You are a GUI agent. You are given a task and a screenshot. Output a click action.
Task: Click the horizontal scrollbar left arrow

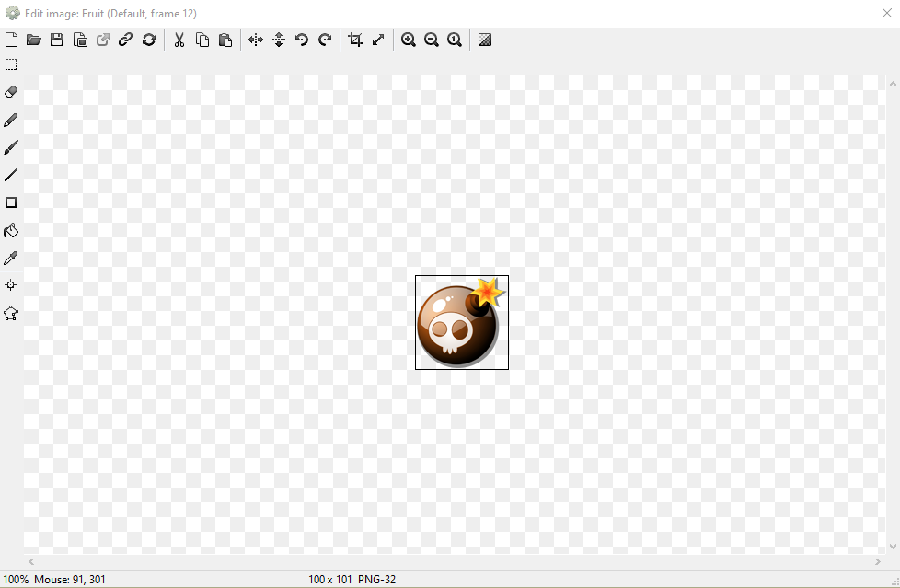[x=31, y=561]
